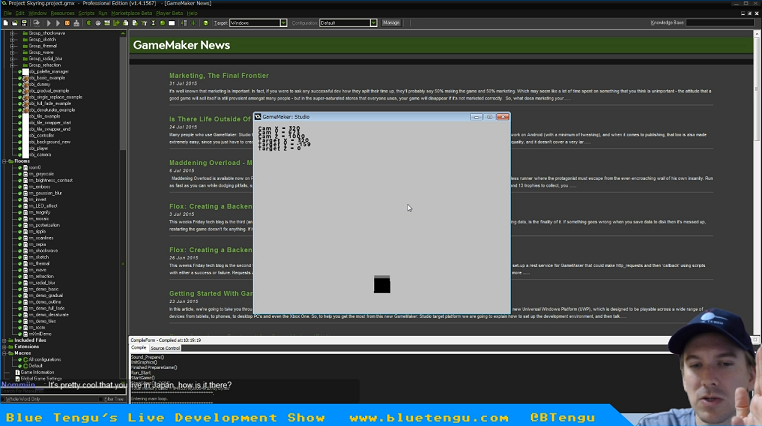Select obj_controller in resource tree
Viewport: 762px width, 426px height.
[41, 136]
